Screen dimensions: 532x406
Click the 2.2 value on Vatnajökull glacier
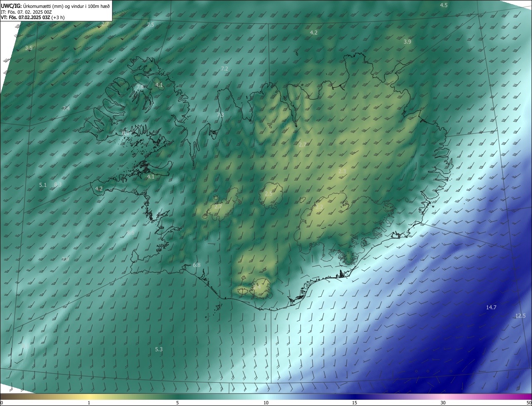pos(320,206)
